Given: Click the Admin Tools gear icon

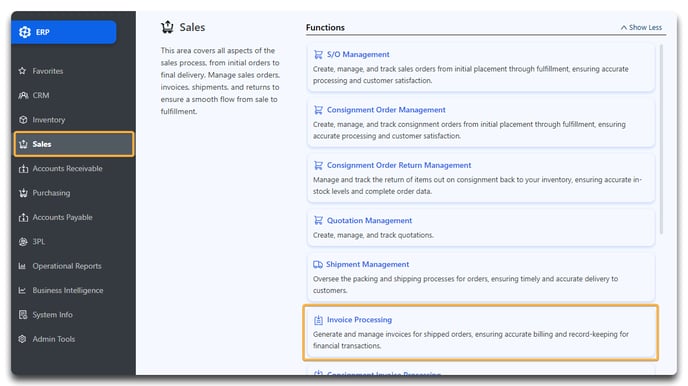Looking at the screenshot, I should (x=22, y=339).
